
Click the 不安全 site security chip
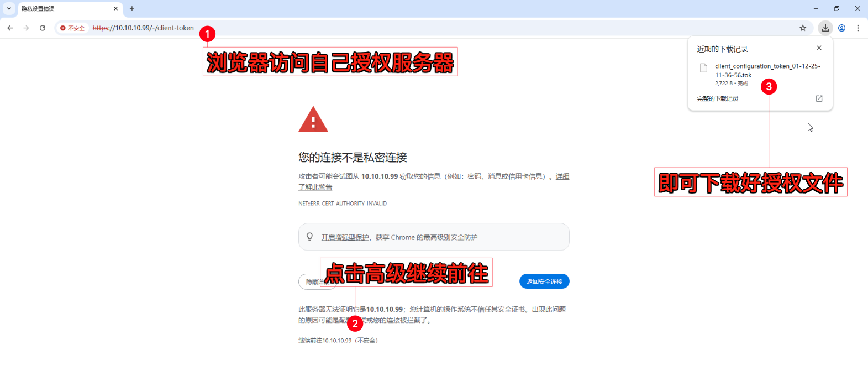(72, 28)
